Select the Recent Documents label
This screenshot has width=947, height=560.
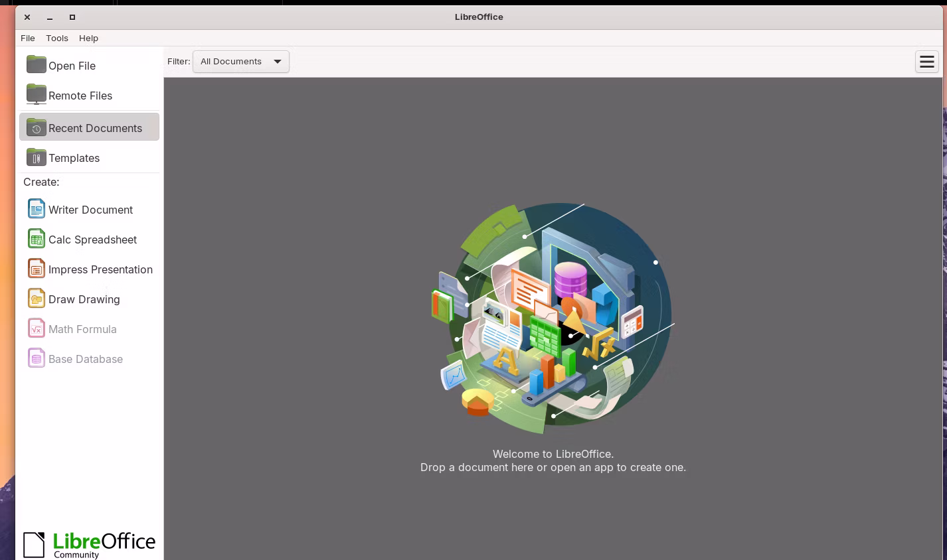[x=95, y=128]
